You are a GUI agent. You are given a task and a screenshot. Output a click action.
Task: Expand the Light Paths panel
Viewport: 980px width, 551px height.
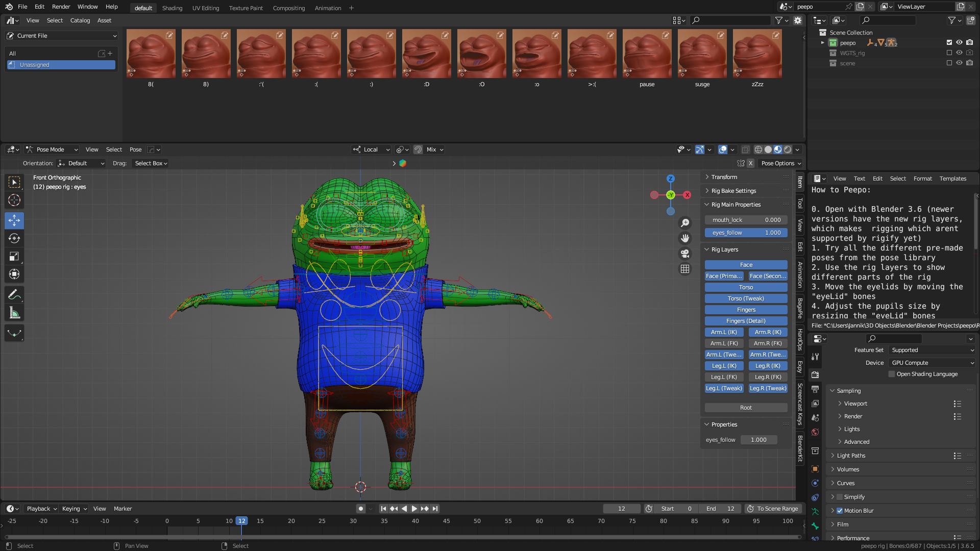(x=851, y=456)
